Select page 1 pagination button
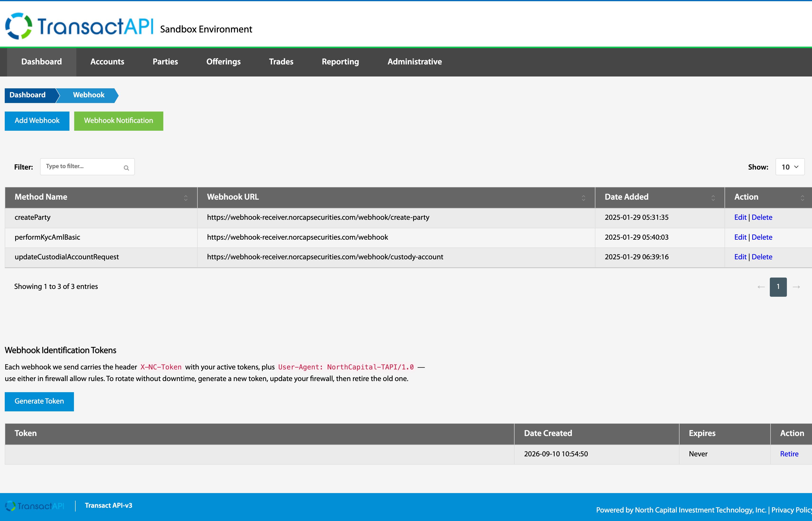Screen dimensions: 812x521 click(778, 287)
